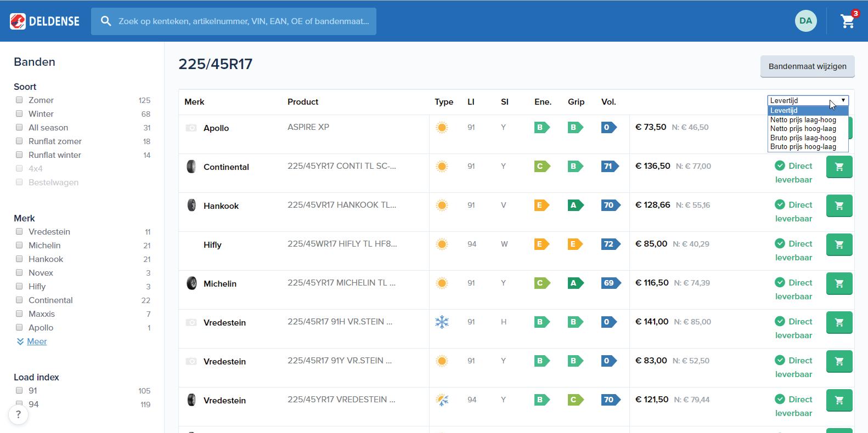Screen dimensions: 868x433
Task: Click the all-season sun-snow type icon
Action: (442, 400)
